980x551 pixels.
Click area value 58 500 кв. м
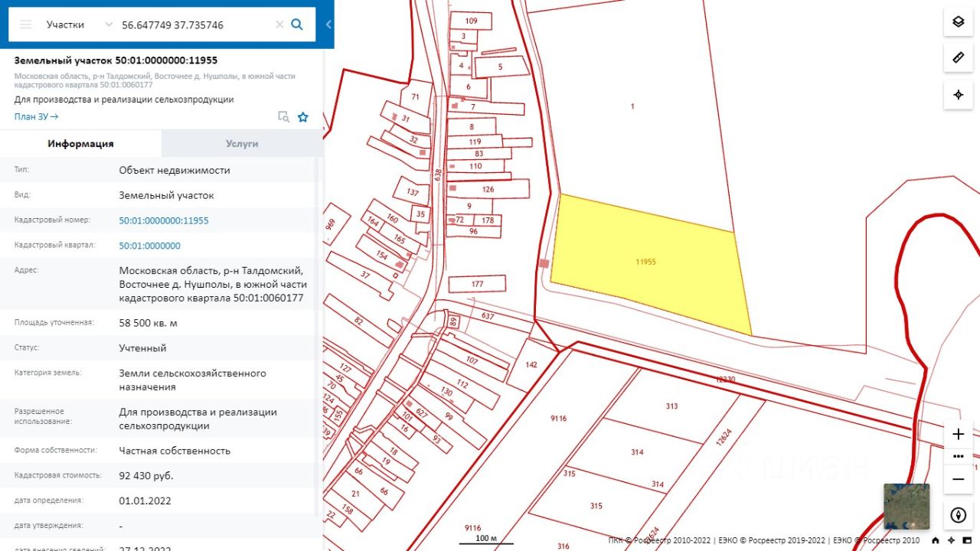[148, 323]
